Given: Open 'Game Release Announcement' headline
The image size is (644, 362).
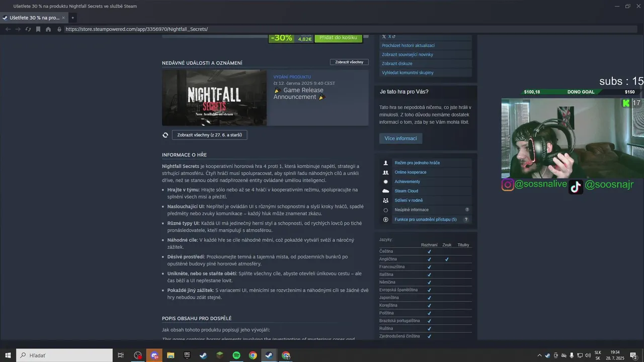Looking at the screenshot, I should tap(299, 94).
